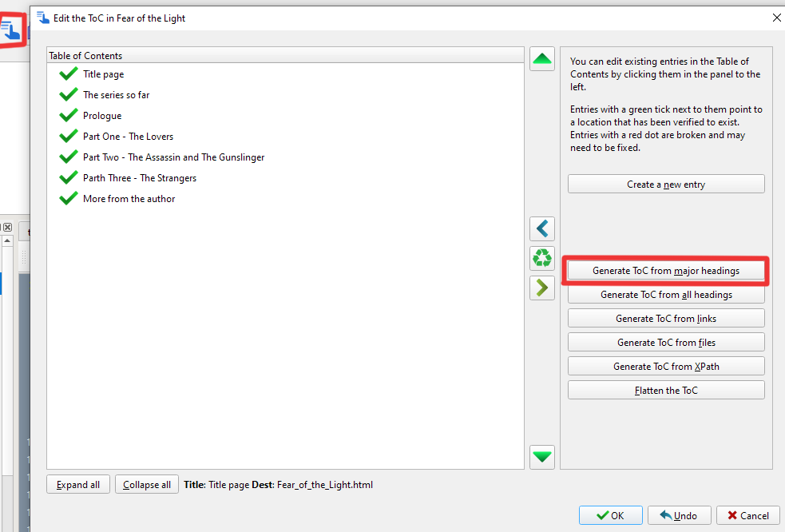Confirm changes with OK button

point(611,516)
